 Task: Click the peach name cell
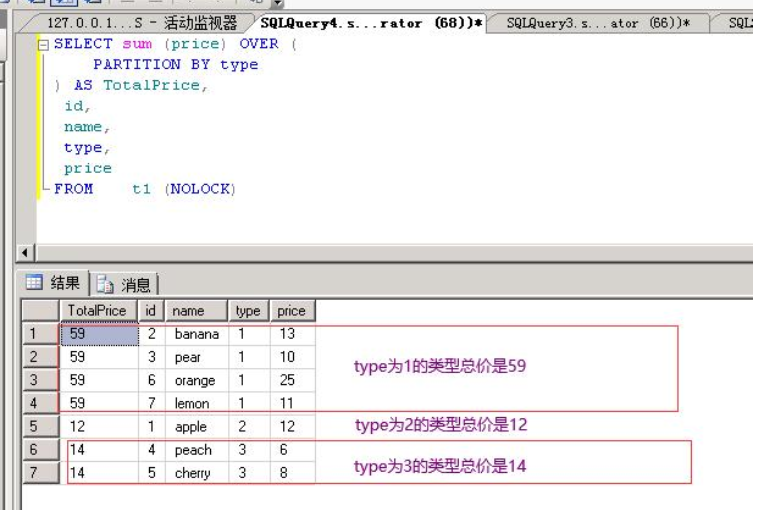point(196,450)
